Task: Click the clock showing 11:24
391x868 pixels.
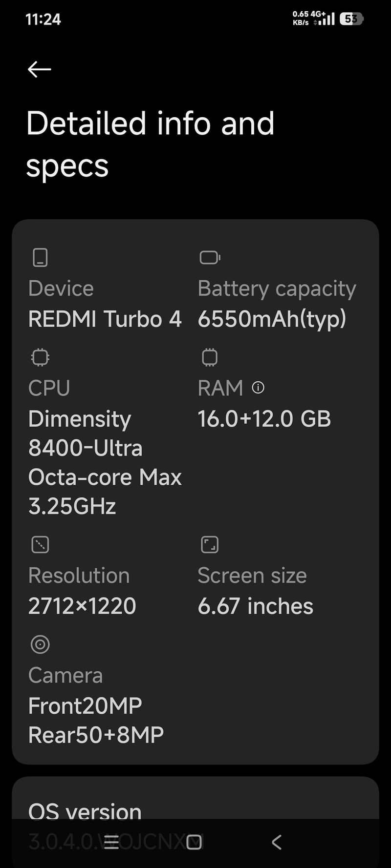Action: (43, 20)
